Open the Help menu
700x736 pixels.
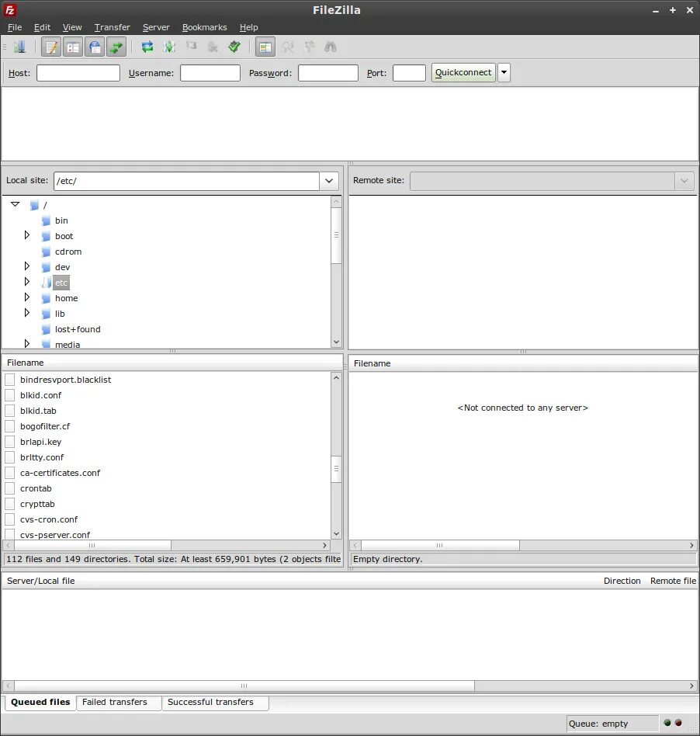(248, 27)
